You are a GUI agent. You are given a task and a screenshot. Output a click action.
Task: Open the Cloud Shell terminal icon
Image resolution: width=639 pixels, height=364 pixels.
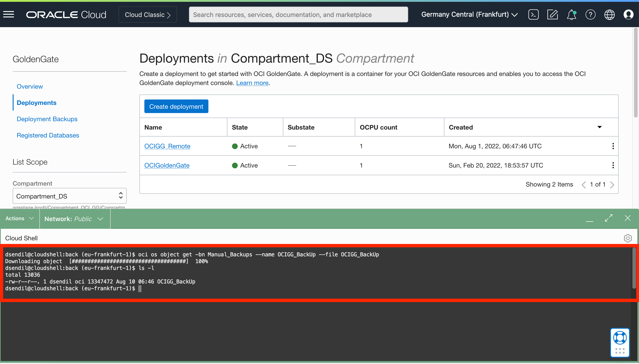[533, 14]
